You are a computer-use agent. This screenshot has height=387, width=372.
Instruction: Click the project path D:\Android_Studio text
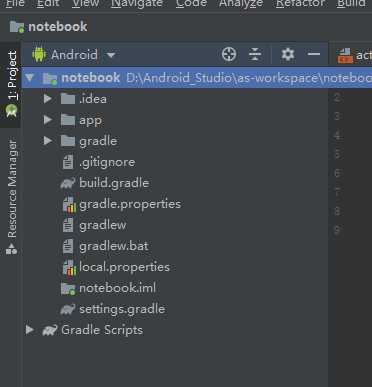pos(249,78)
